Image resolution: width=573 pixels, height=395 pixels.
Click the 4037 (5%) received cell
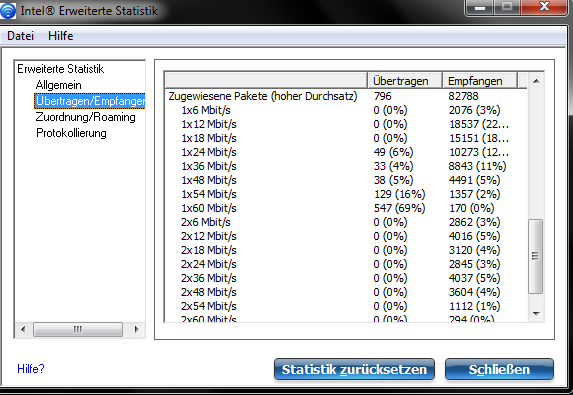click(x=475, y=278)
